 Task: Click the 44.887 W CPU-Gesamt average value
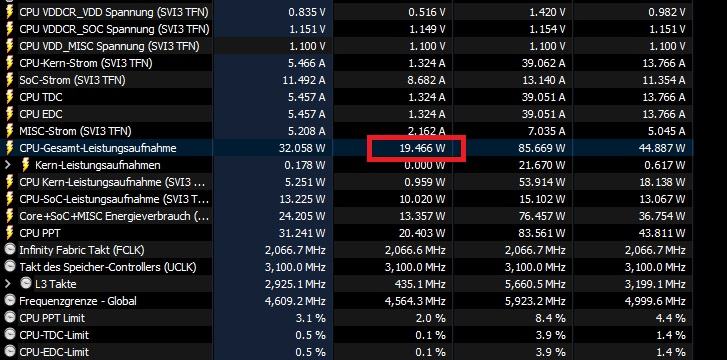tap(662, 148)
